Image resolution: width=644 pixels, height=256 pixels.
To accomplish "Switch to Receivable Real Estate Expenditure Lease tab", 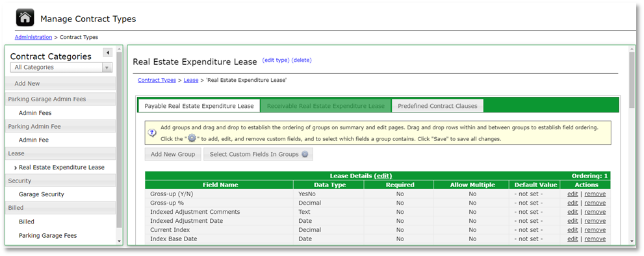I will (x=326, y=106).
